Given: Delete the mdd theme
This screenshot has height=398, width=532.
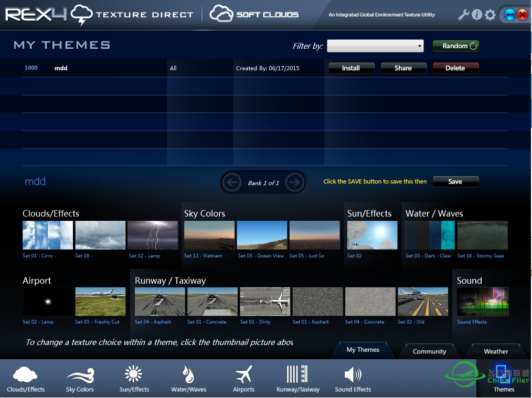Looking at the screenshot, I should point(455,68).
